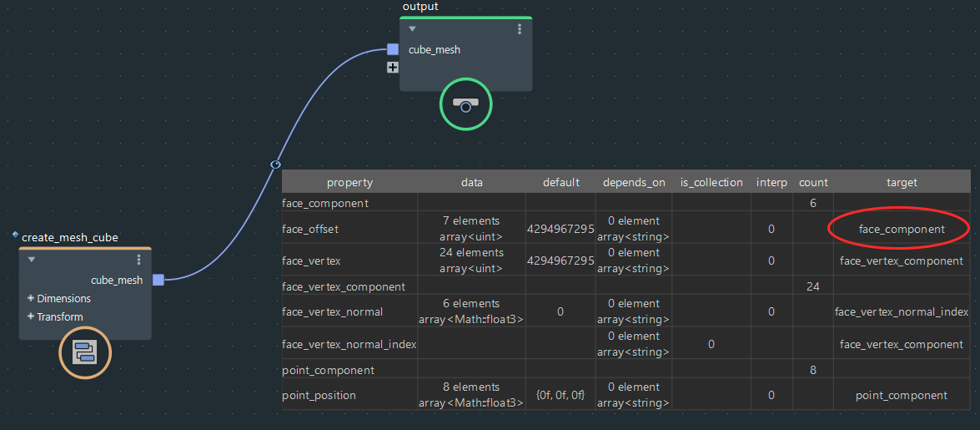Click the diamond icon beside create_mesh_cube title

click(x=16, y=236)
